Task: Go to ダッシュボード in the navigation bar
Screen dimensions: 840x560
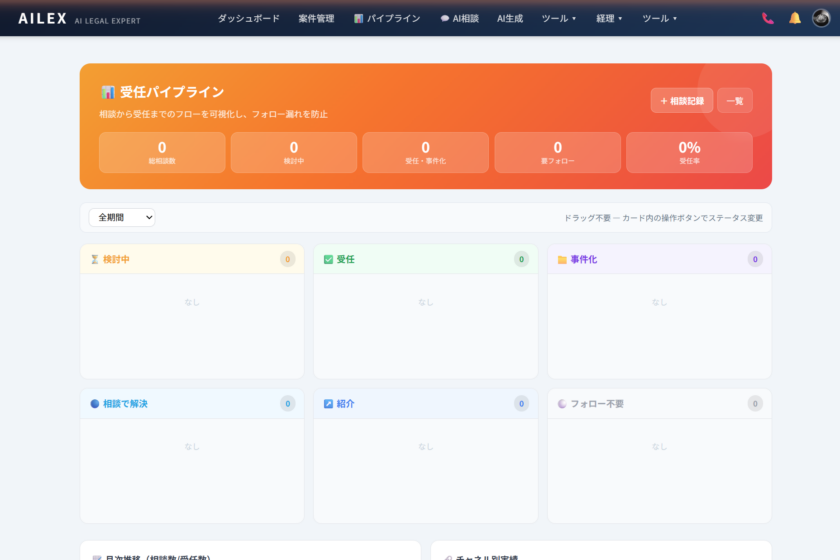Action: tap(248, 18)
